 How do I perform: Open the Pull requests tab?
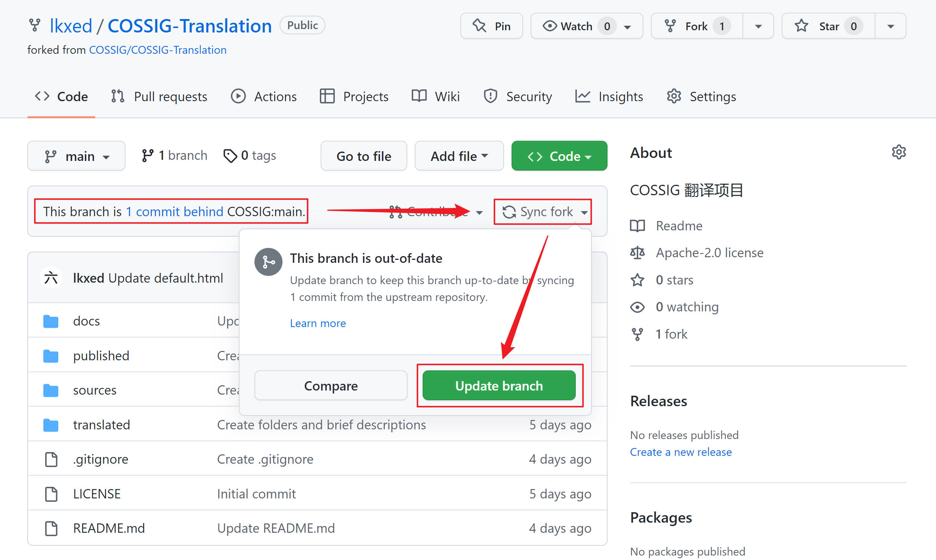(159, 97)
